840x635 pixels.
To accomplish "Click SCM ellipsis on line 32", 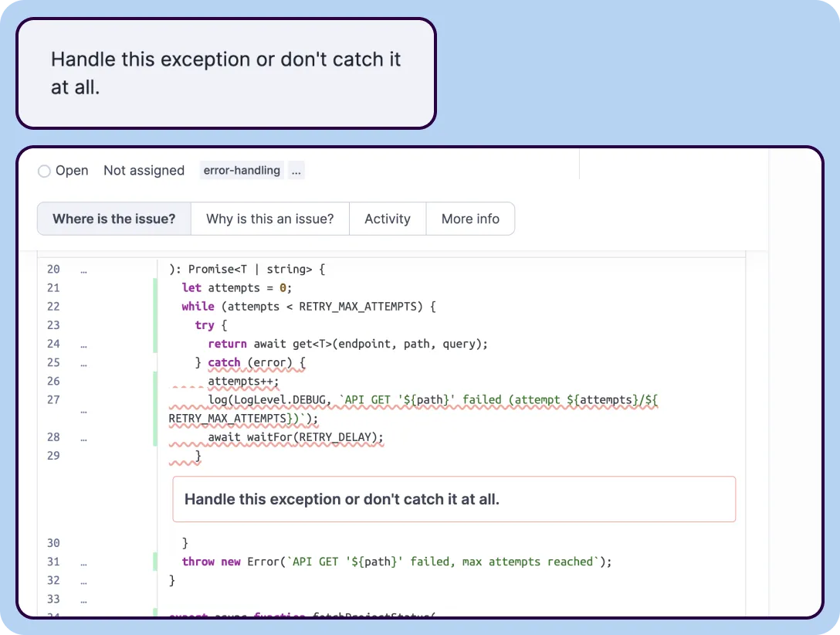I will (x=83, y=582).
